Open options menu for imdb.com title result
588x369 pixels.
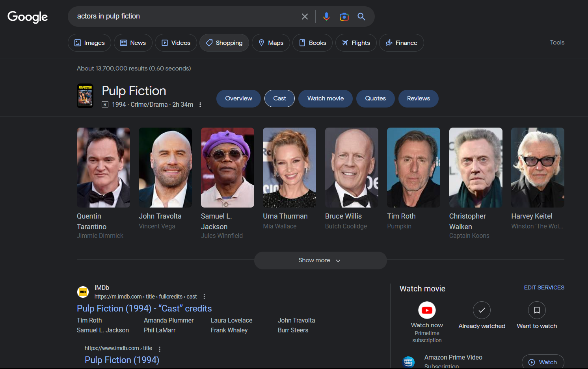pos(160,349)
